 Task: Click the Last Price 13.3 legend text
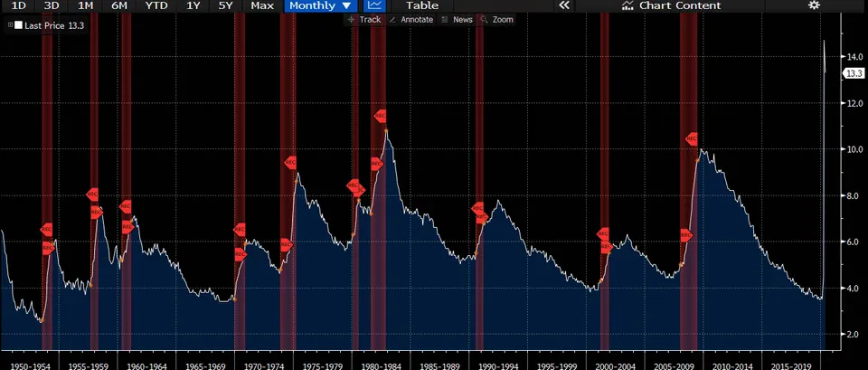pos(54,25)
